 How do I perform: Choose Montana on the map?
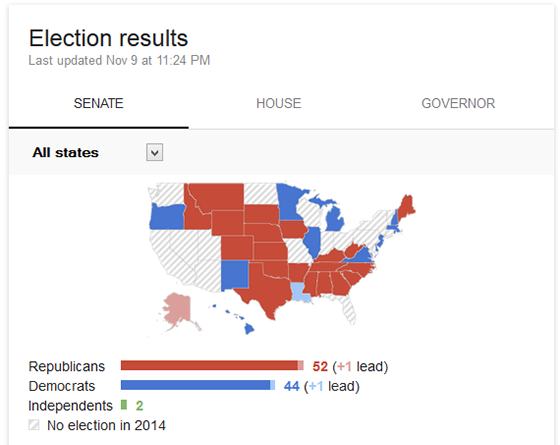click(x=218, y=196)
